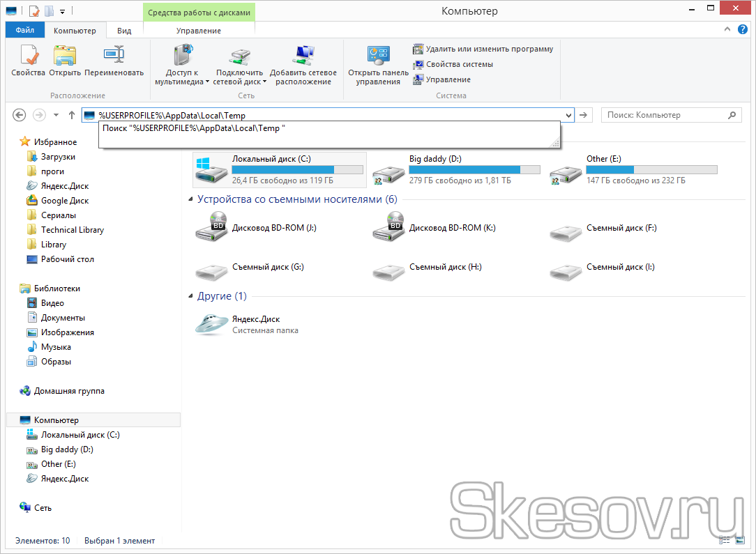This screenshot has width=756, height=554.
Task: Open Свойства системы from the ribbon
Action: [x=460, y=65]
